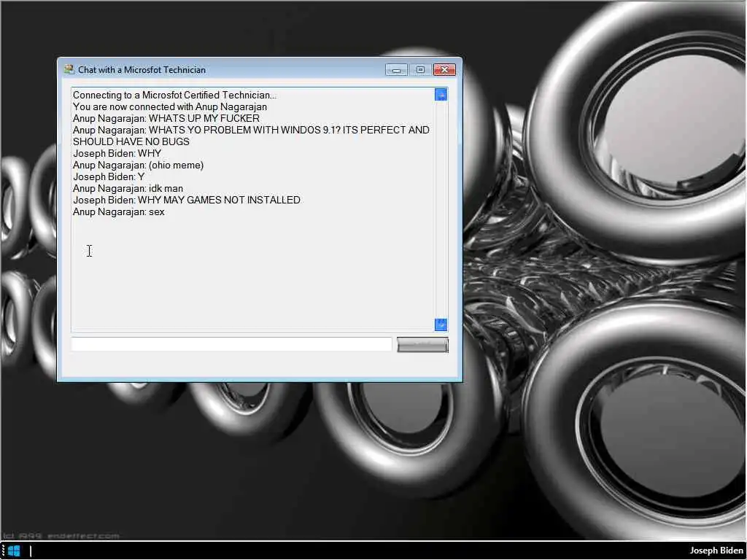The width and height of the screenshot is (747, 560).
Task: Click 'WHY MAY GAMES NOT INSTALLED' message
Action: pyautogui.click(x=186, y=200)
